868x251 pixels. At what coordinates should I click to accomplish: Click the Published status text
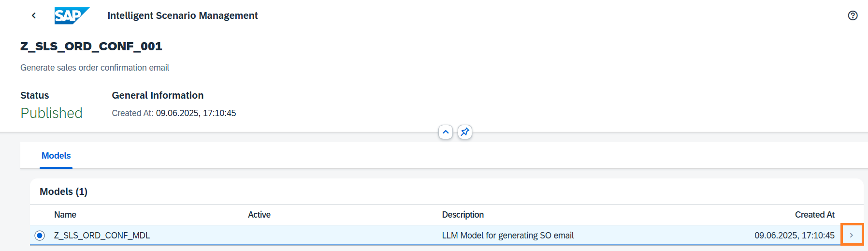(x=51, y=113)
